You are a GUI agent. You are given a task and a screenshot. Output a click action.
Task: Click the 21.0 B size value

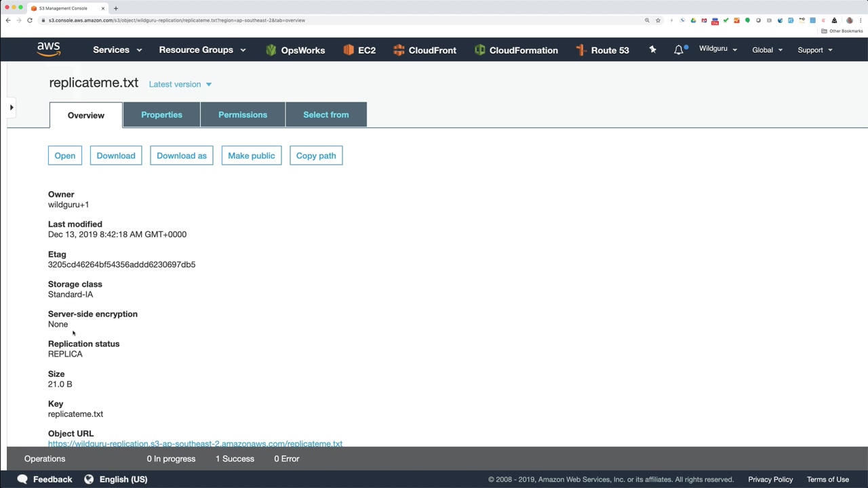pos(60,384)
